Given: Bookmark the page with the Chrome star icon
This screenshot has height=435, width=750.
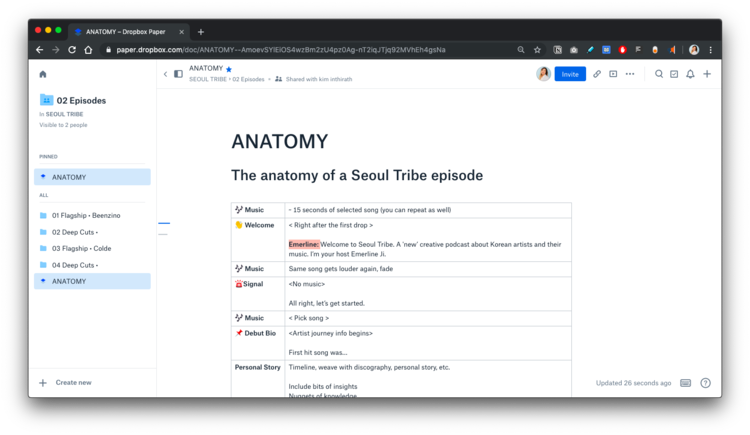Looking at the screenshot, I should 538,49.
